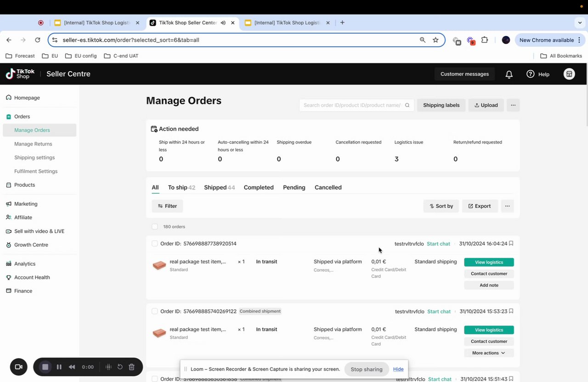
Task: Click Customer messages in the header
Action: [x=464, y=74]
